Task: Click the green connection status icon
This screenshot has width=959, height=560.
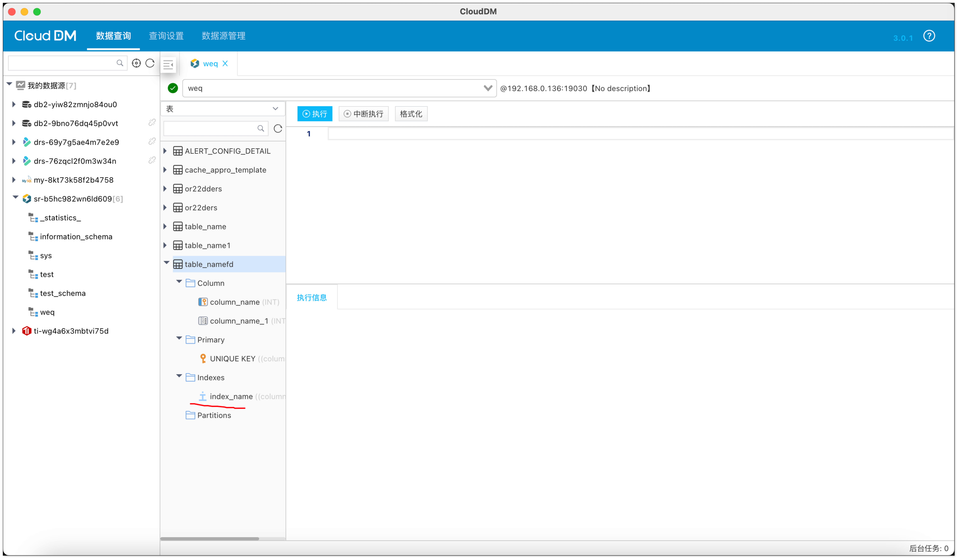Action: [x=173, y=88]
